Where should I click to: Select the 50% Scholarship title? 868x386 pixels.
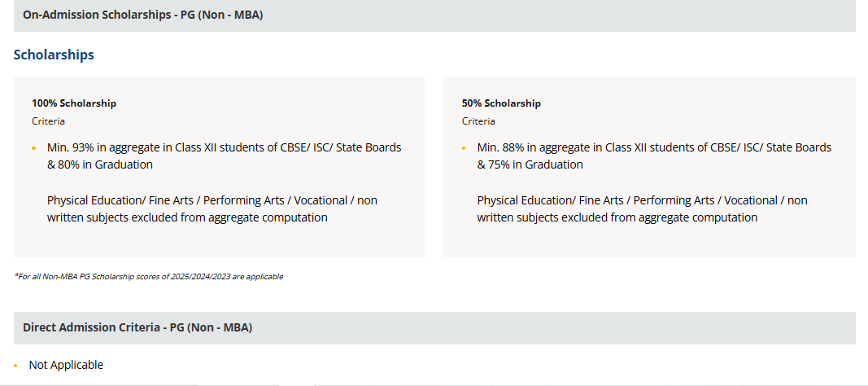501,103
